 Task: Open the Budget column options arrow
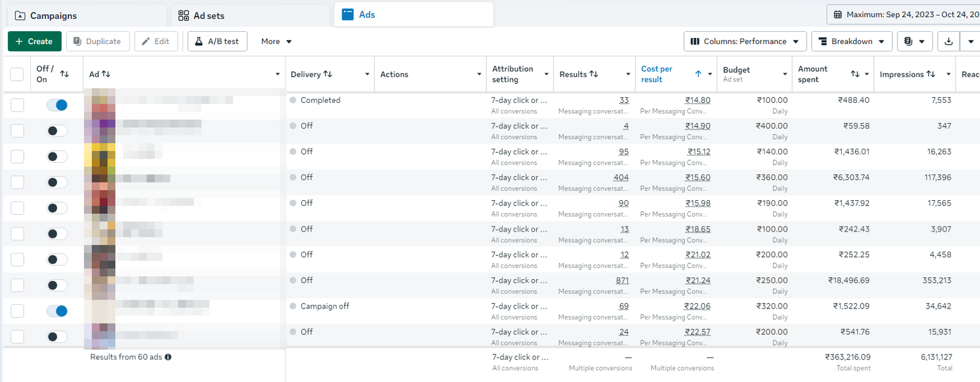pyautogui.click(x=785, y=74)
